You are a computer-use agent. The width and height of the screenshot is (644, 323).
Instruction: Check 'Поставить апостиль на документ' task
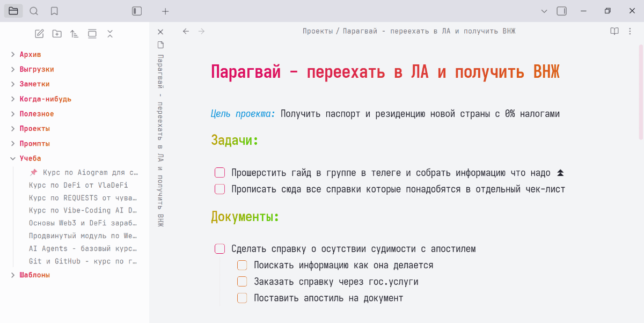(x=242, y=298)
